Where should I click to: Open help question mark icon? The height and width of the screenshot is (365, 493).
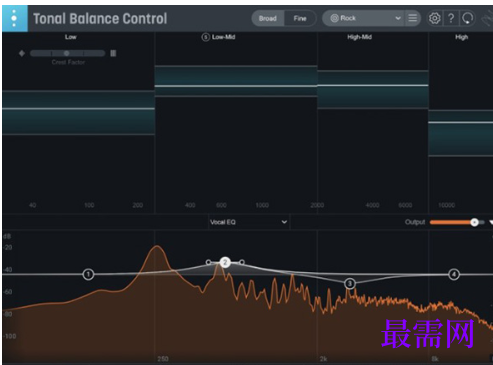coord(451,18)
